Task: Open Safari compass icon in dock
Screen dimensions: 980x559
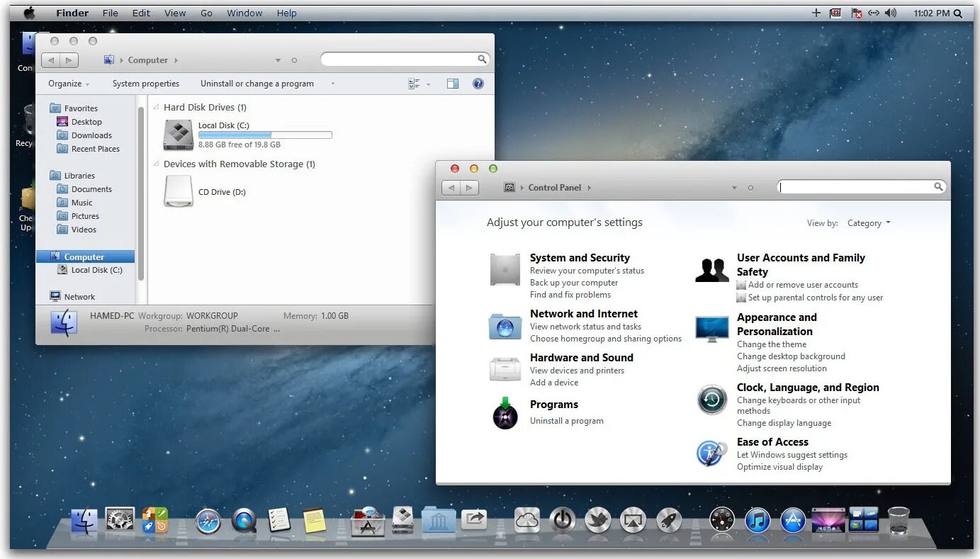Action: click(208, 521)
